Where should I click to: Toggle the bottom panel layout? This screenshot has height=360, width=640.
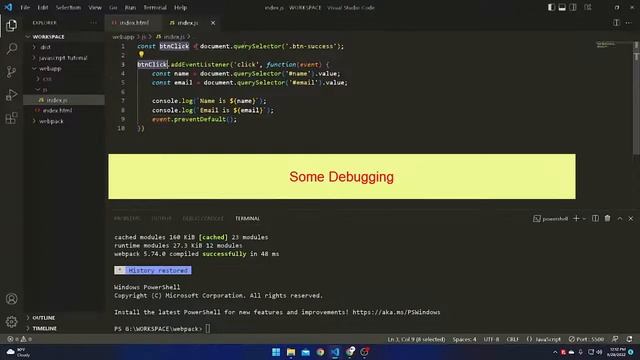pos(562,7)
